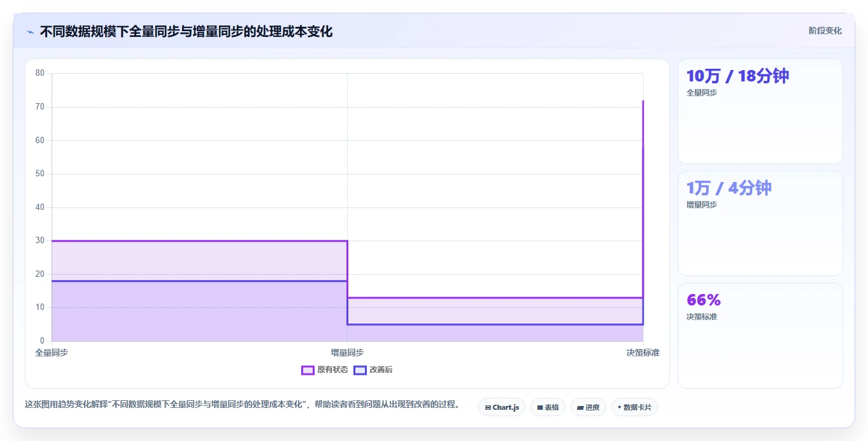Screen dimensions: 868x441
Task: Click the purple 原有状态 spike at 决策标准
Action: (643, 199)
